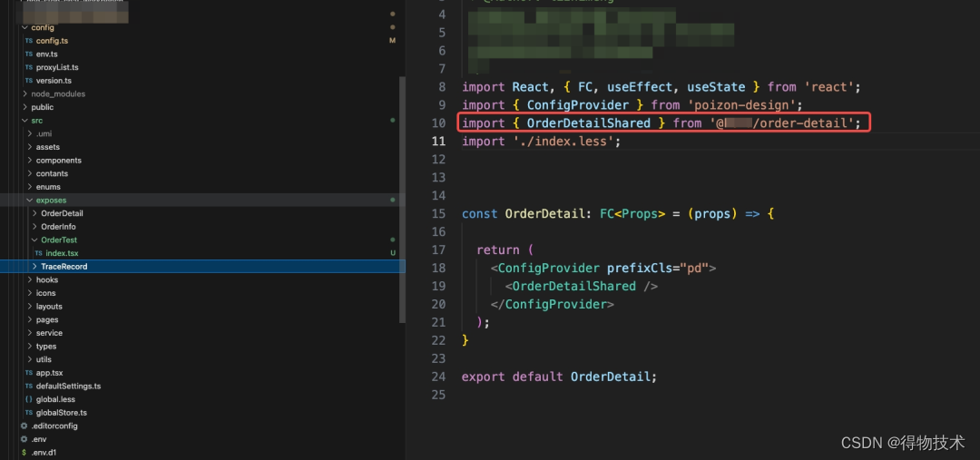
Task: Click OrderDetailShared in the line 10 import
Action: click(x=589, y=123)
